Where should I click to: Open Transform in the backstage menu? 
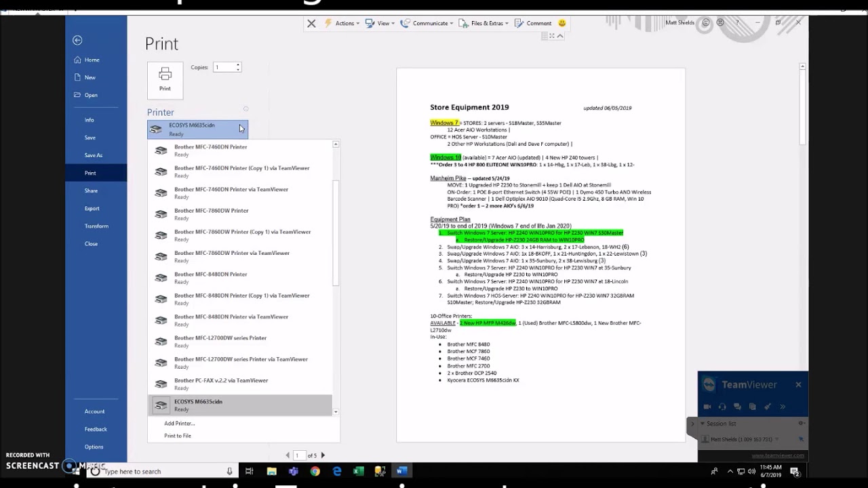(x=96, y=226)
